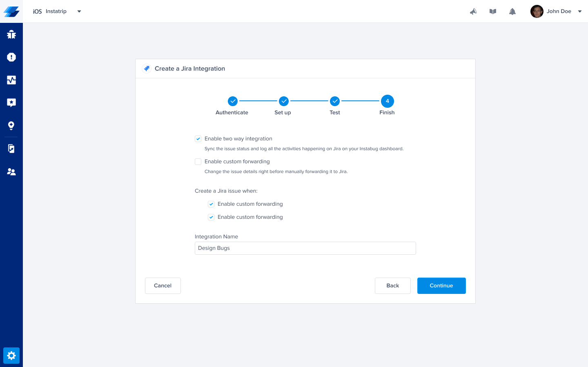Click the megaphone announcements icon
Screen dimensions: 588x367
(473, 11)
